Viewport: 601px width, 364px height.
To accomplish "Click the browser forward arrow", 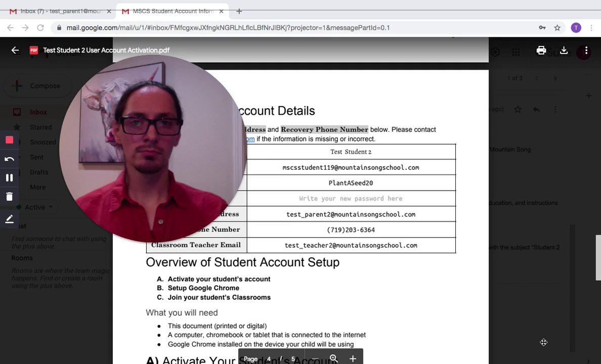I will click(25, 28).
